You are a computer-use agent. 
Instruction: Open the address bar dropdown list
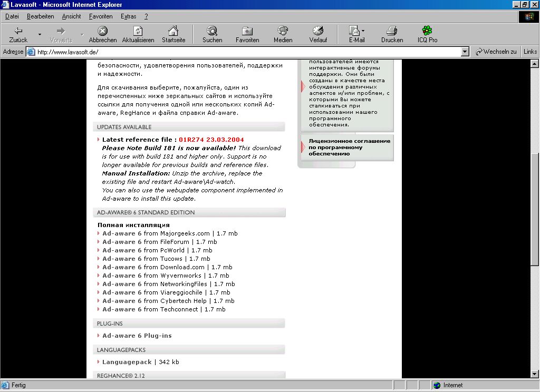pos(465,52)
